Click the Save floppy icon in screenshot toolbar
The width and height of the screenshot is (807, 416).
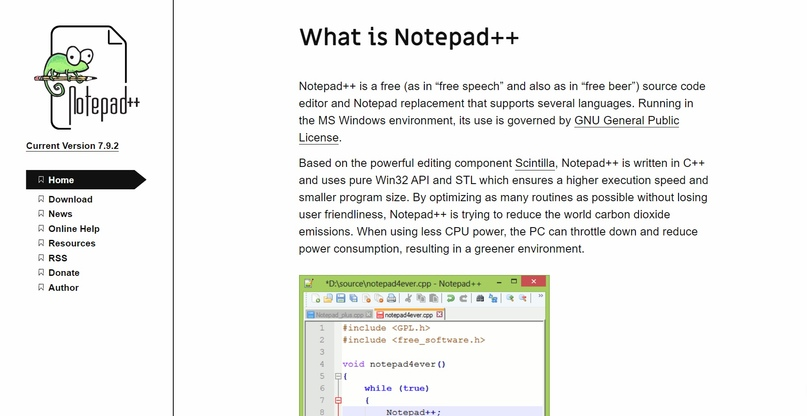coord(341,298)
